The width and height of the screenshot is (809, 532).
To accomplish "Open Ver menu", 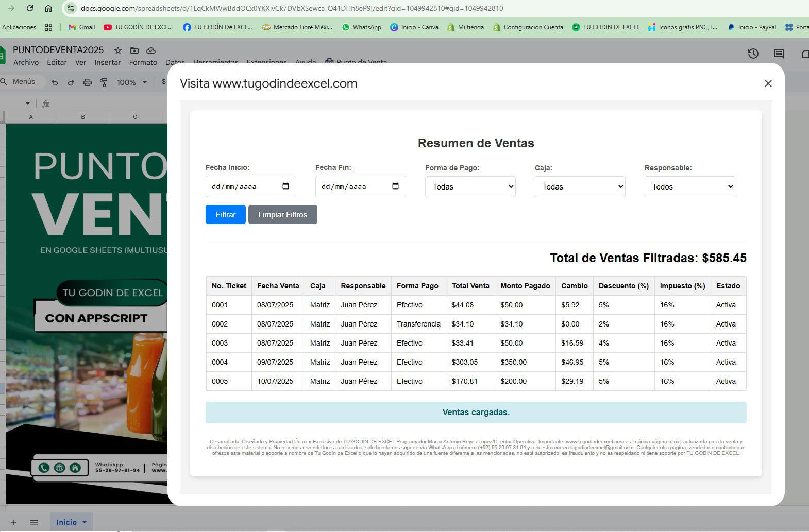I will pyautogui.click(x=80, y=62).
